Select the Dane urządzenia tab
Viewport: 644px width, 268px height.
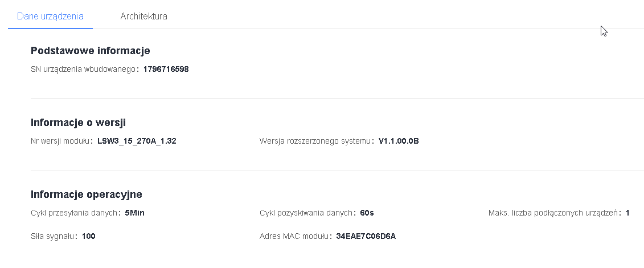click(x=50, y=16)
